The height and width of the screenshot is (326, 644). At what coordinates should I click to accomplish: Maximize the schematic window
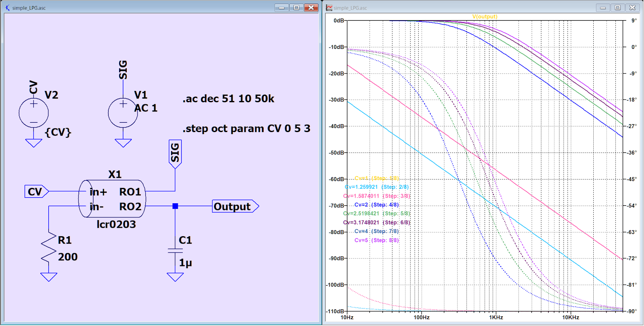296,8
